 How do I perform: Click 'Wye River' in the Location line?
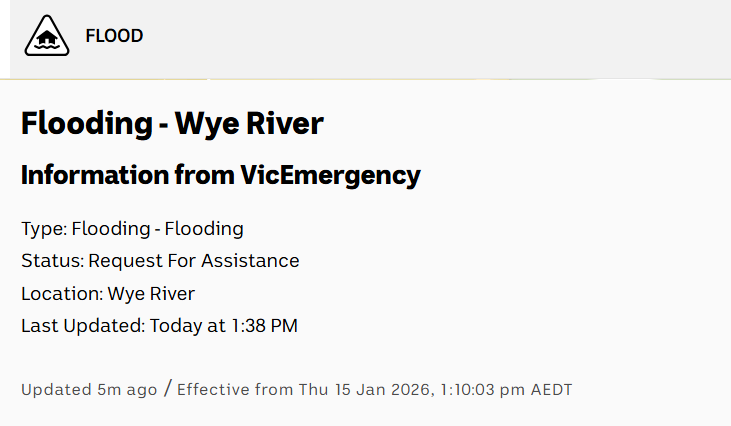pos(151,293)
